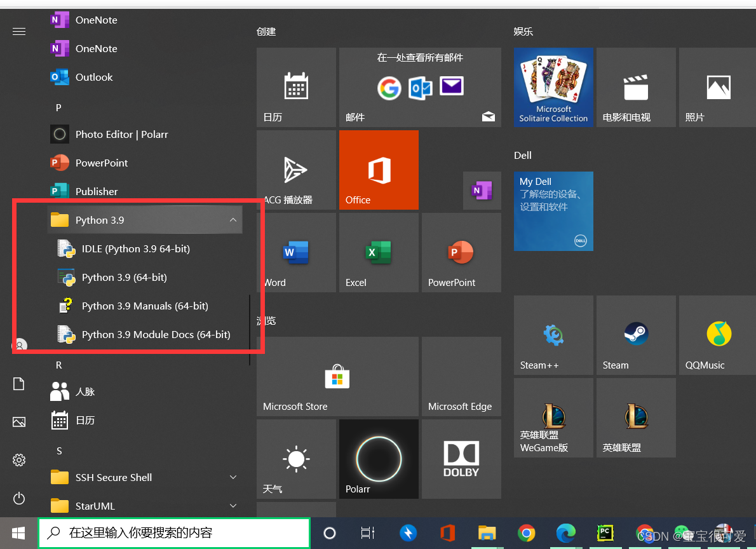Expand the StarUML folder chevron
The height and width of the screenshot is (549, 756).
[233, 506]
